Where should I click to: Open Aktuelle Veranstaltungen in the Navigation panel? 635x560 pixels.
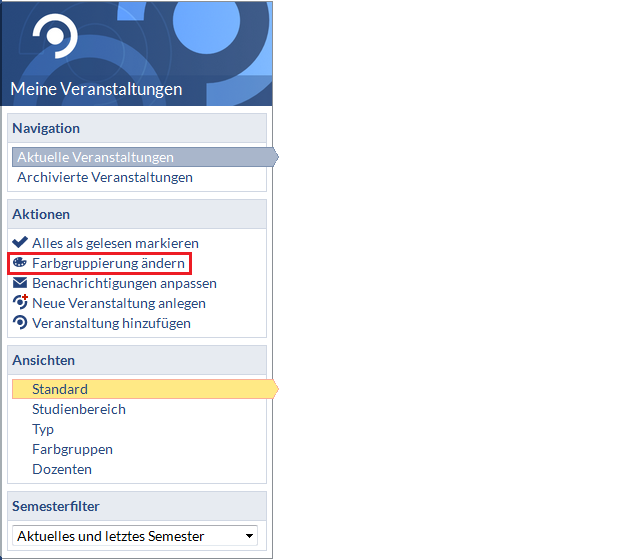coord(145,157)
